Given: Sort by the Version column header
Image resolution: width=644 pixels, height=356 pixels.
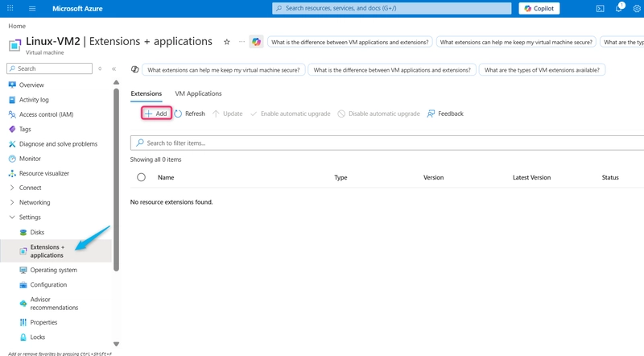Looking at the screenshot, I should (x=433, y=177).
